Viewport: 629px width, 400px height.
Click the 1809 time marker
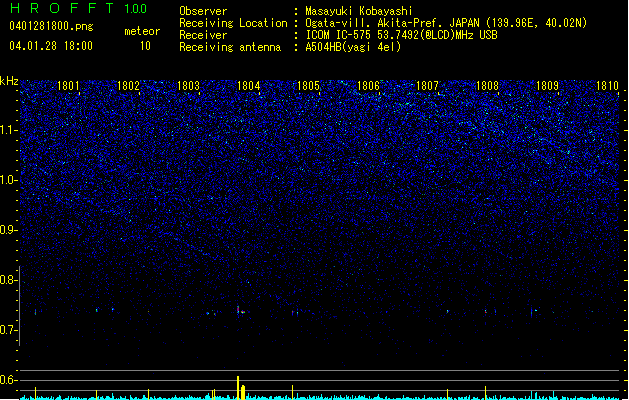pyautogui.click(x=548, y=86)
